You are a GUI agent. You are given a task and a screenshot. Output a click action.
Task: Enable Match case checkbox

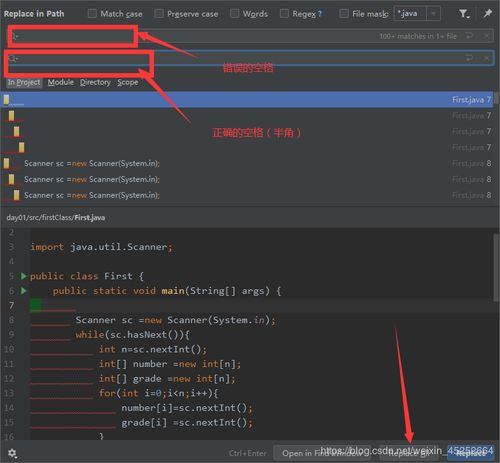coord(92,13)
